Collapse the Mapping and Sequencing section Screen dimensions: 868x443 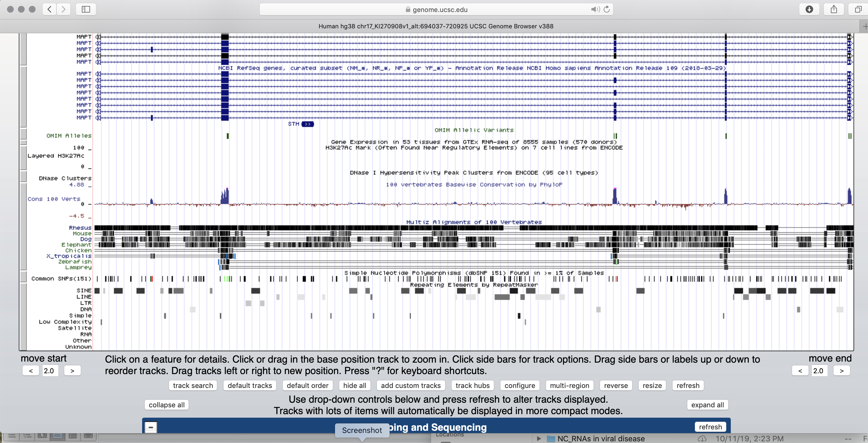click(151, 427)
